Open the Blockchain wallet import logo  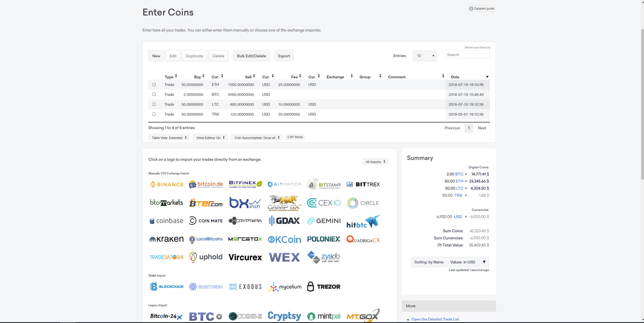pos(166,287)
